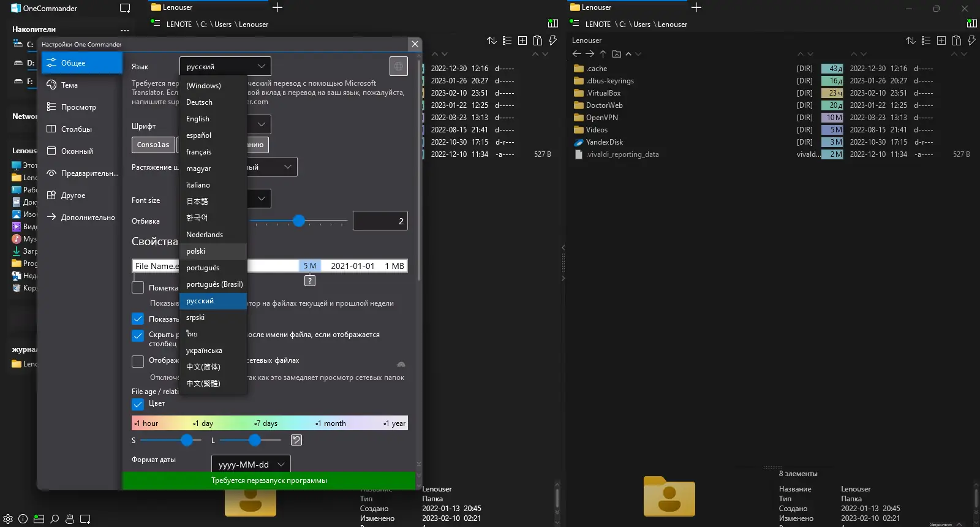
Task: Uncheck the Скрыть checkbox
Action: pyautogui.click(x=138, y=336)
